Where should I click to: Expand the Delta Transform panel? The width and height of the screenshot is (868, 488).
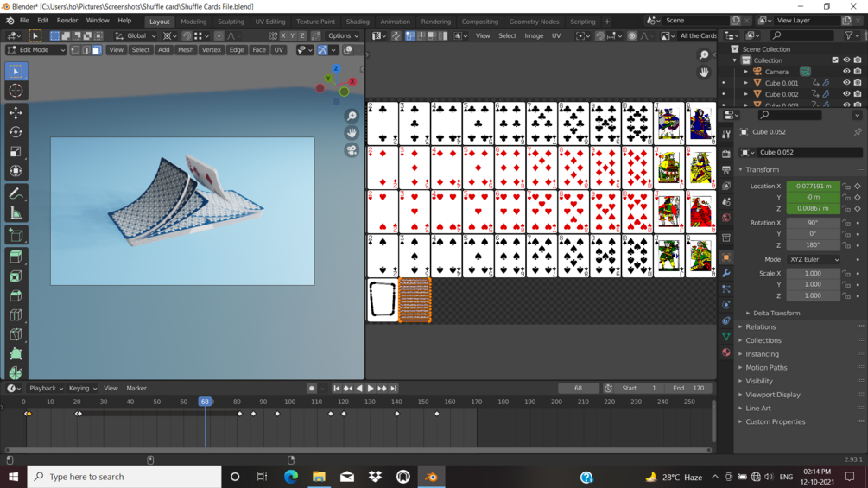(776, 314)
